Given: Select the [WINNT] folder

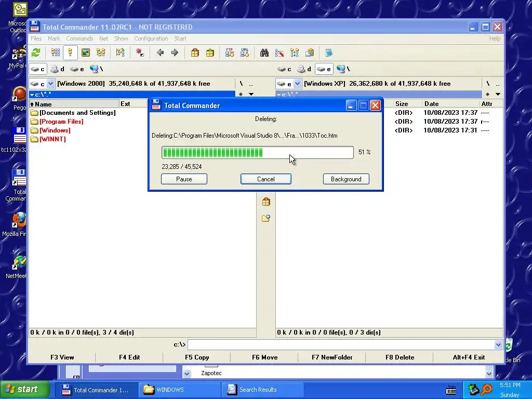Looking at the screenshot, I should 52,139.
